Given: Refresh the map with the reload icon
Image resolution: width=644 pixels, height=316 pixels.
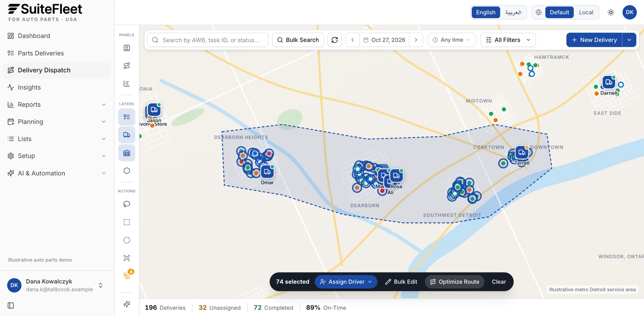Looking at the screenshot, I should (x=334, y=40).
